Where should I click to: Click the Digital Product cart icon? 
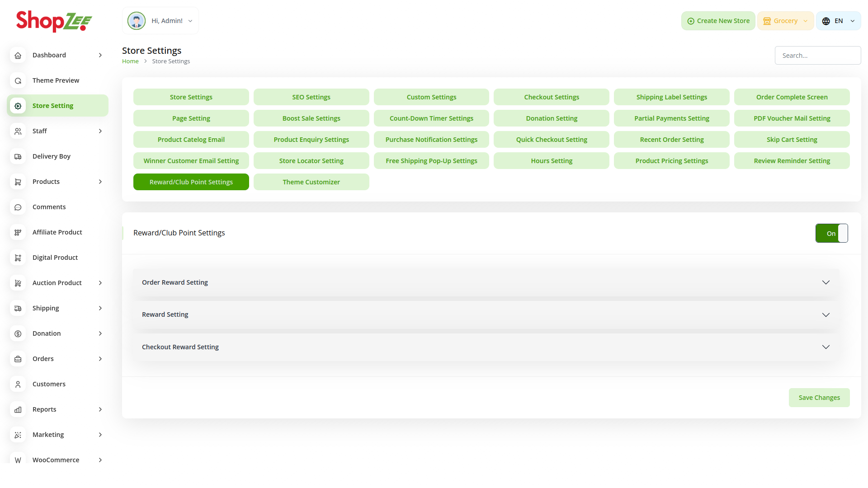point(18,258)
